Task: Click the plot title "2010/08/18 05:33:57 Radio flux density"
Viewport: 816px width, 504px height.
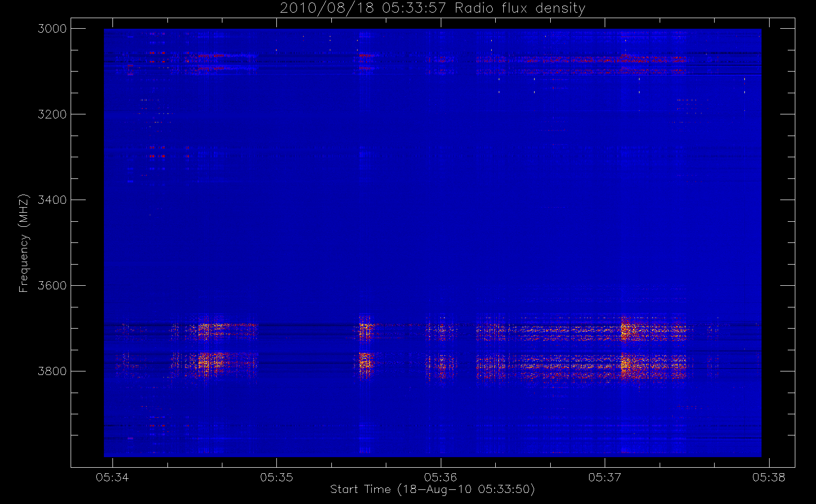Action: (x=432, y=9)
